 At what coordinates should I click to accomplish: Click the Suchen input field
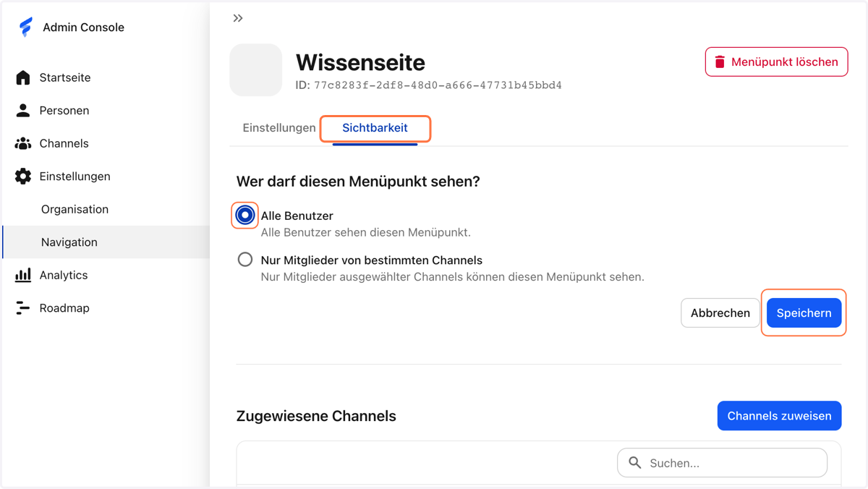click(722, 463)
